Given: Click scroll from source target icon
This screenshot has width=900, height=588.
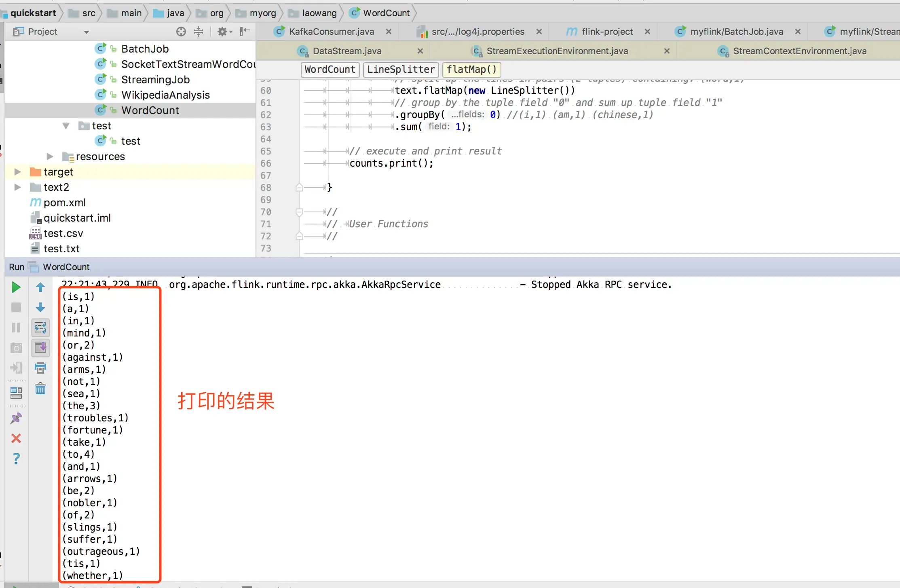Looking at the screenshot, I should click(x=181, y=32).
